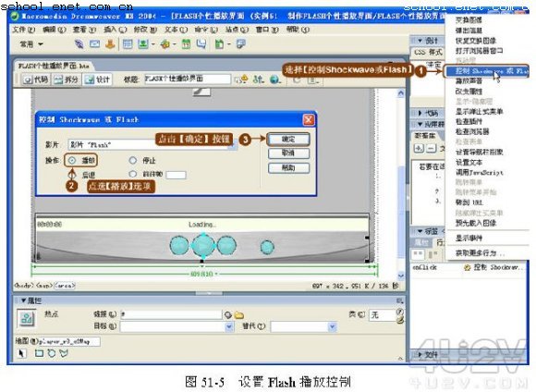Click the Insert Table icon
The width and height of the screenshot is (536, 392).
pos(128,44)
